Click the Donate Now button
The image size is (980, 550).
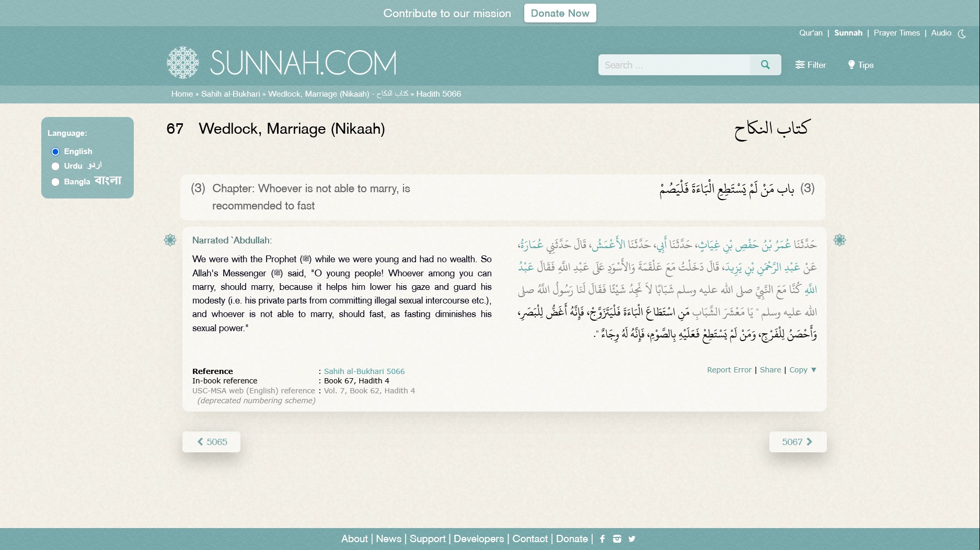(560, 14)
